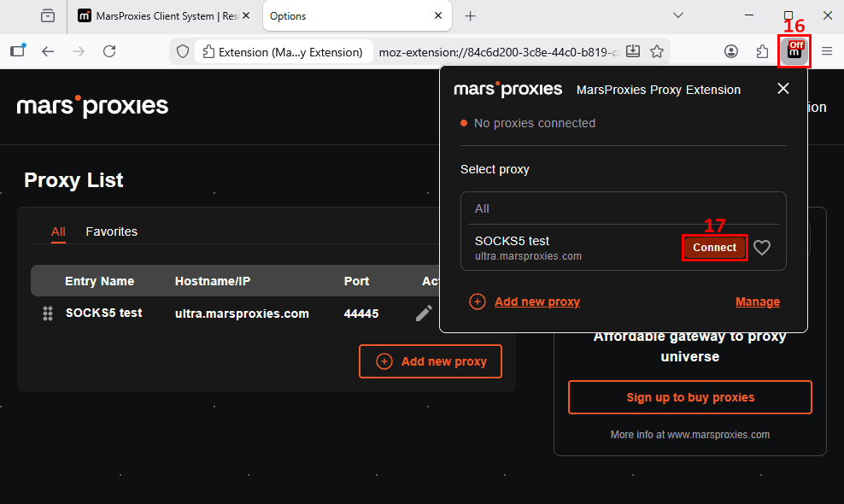Select the All filter in popup

482,209
